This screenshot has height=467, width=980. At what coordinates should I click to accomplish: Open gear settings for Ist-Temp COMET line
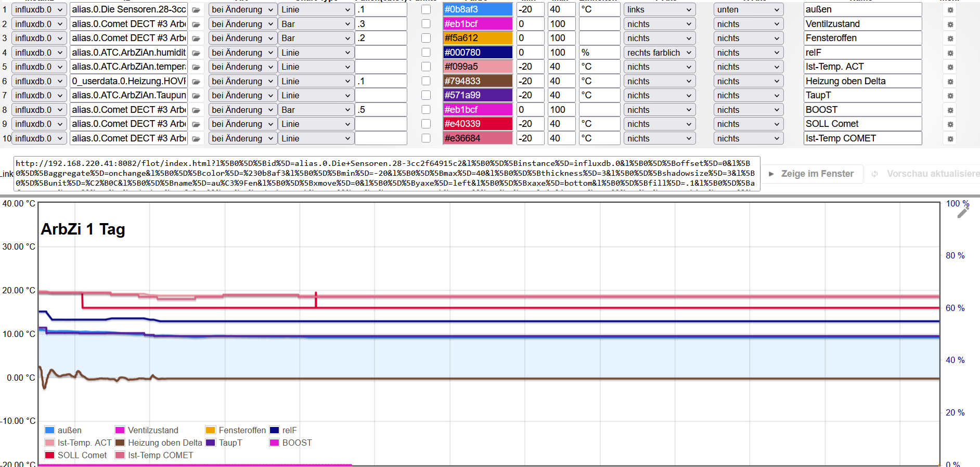(950, 139)
